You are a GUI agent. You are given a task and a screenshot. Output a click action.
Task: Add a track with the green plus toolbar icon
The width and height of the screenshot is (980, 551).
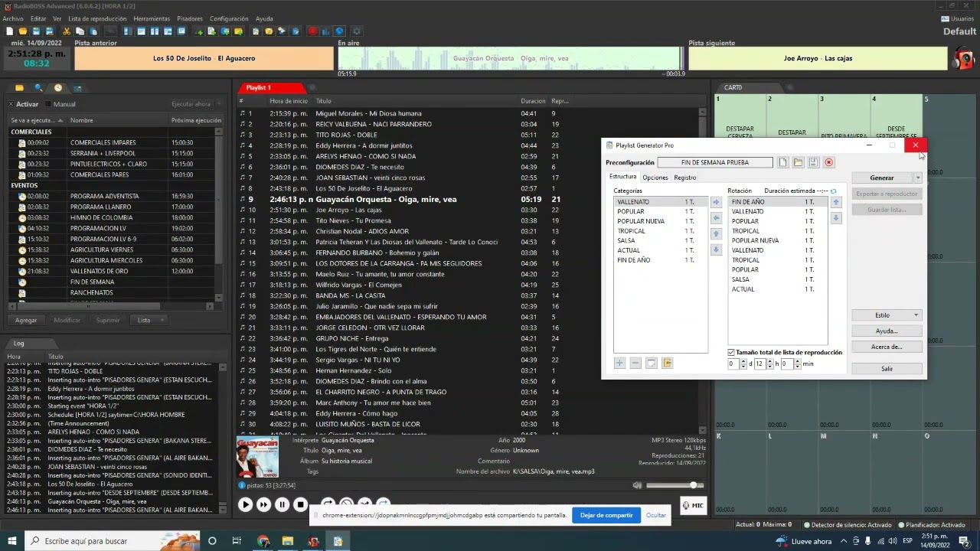point(199,31)
